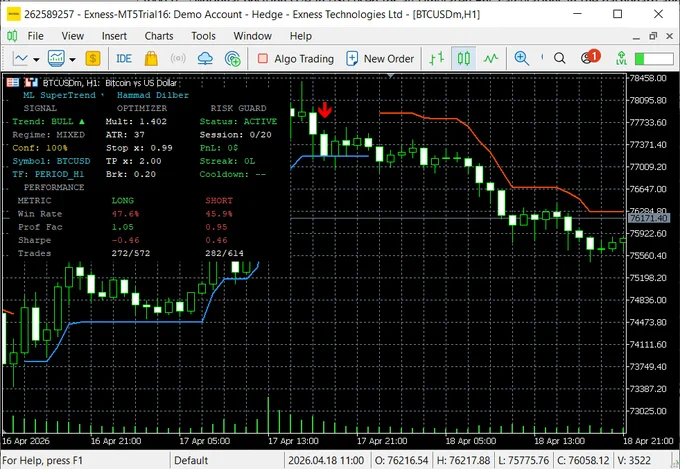Maximize the MetaTrader main window

[618, 14]
